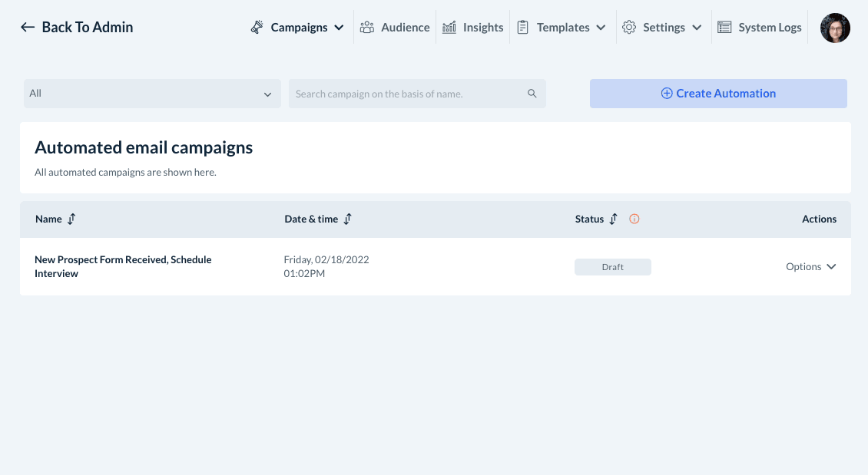This screenshot has height=475, width=868.
Task: Open the Insights menu item
Action: coord(483,28)
